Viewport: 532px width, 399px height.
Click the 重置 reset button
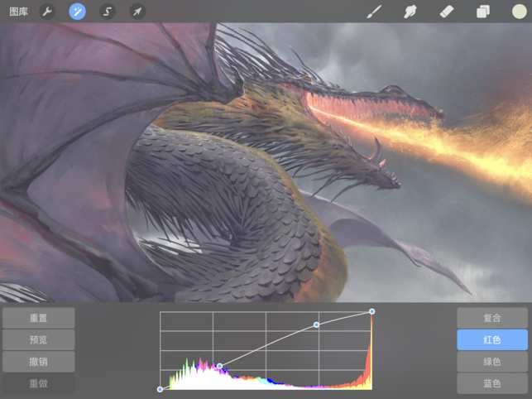tap(39, 318)
